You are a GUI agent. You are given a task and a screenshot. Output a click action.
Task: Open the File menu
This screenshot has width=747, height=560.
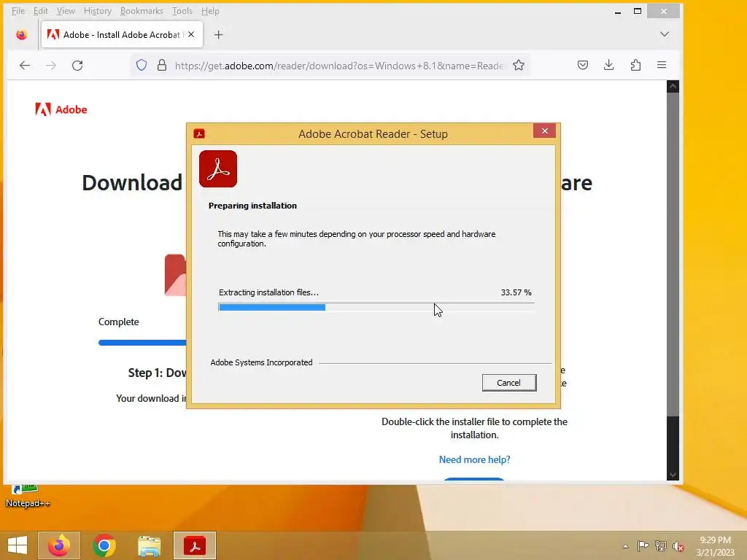pos(18,10)
